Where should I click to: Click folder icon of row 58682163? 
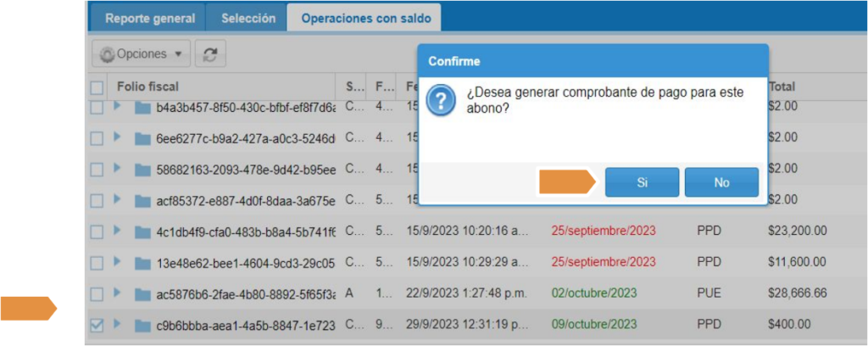(x=142, y=170)
